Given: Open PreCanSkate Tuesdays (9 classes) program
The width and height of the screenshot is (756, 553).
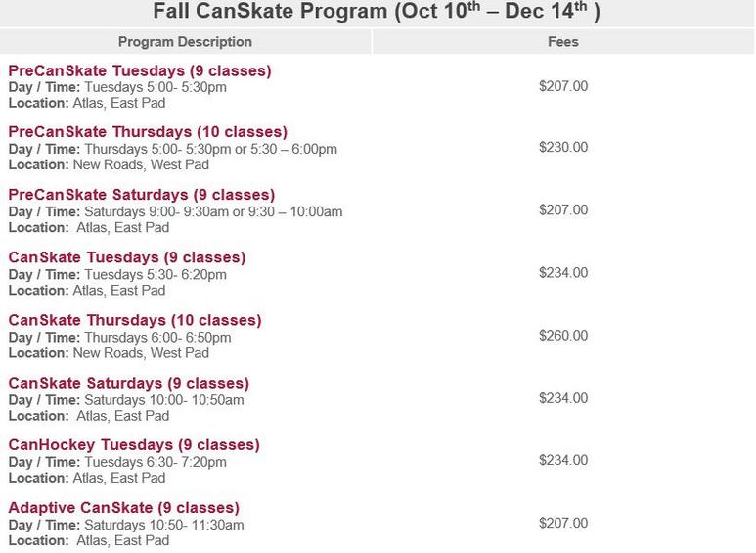Looking at the screenshot, I should pos(140,70).
